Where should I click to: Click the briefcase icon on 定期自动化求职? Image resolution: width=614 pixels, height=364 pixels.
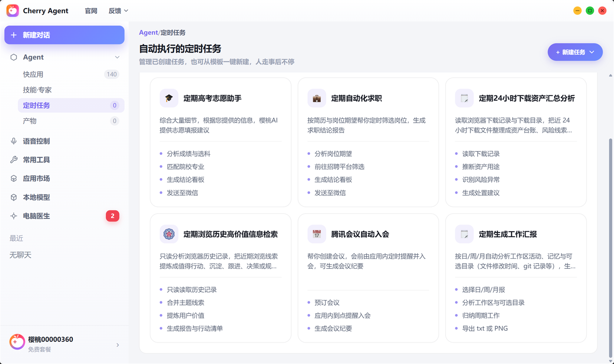click(317, 98)
